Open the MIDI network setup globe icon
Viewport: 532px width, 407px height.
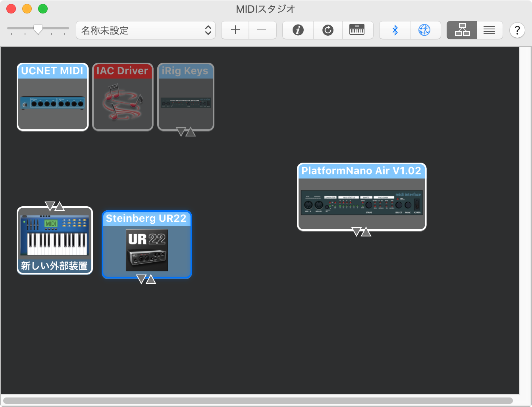(425, 30)
